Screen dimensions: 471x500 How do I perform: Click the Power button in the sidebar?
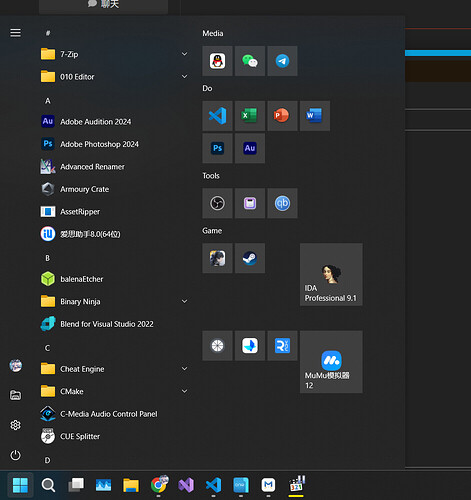15,455
